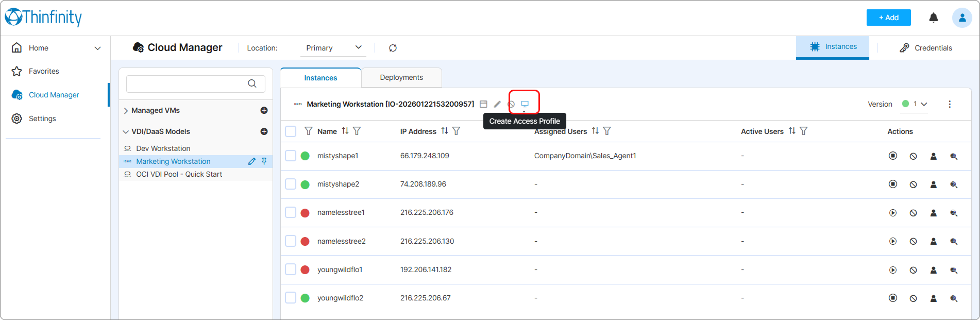980x320 pixels.
Task: Open filter for IP Address column
Action: [456, 131]
